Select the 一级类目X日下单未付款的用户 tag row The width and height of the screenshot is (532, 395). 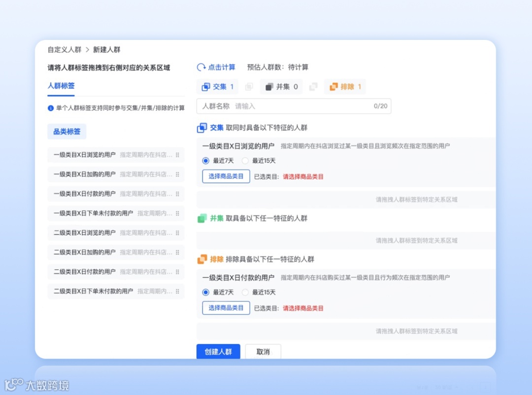[116, 213]
